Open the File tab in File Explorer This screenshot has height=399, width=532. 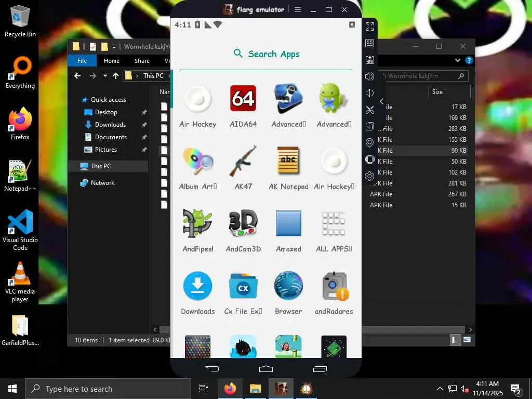(82, 61)
